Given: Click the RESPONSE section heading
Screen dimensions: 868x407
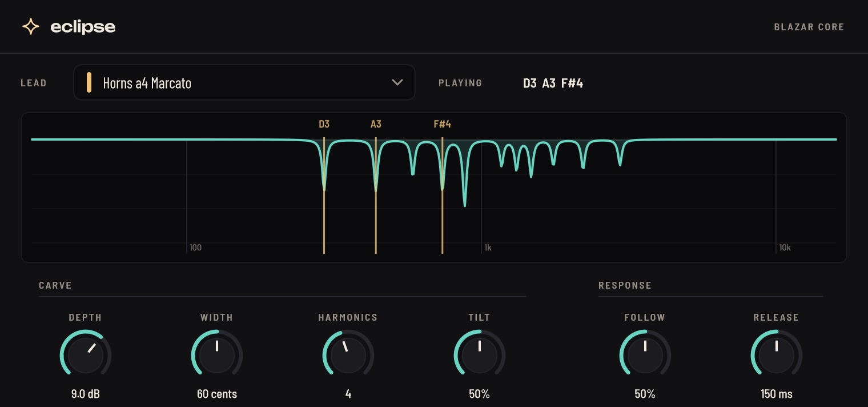Looking at the screenshot, I should click(625, 285).
